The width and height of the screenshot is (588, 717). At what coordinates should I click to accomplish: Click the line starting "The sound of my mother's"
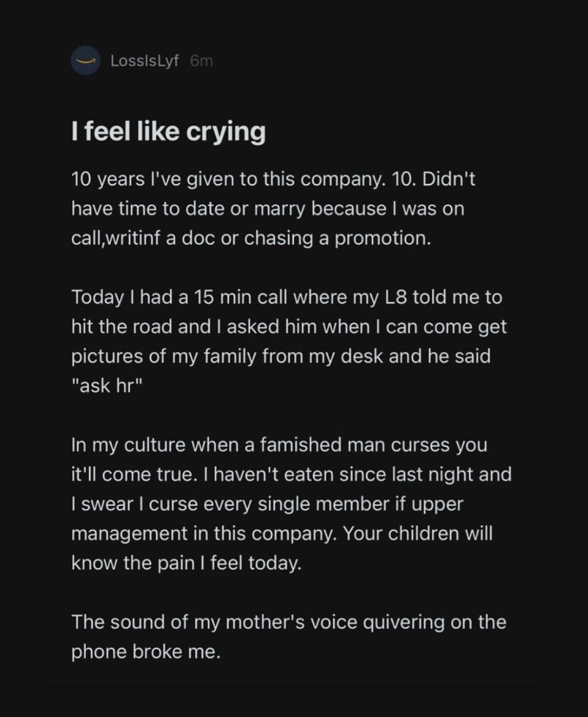(288, 621)
